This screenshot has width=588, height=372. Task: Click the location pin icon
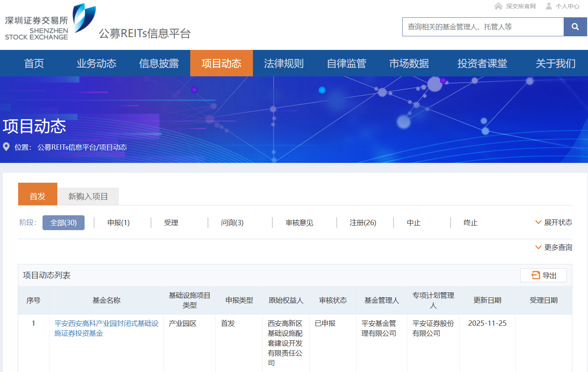tap(6, 147)
